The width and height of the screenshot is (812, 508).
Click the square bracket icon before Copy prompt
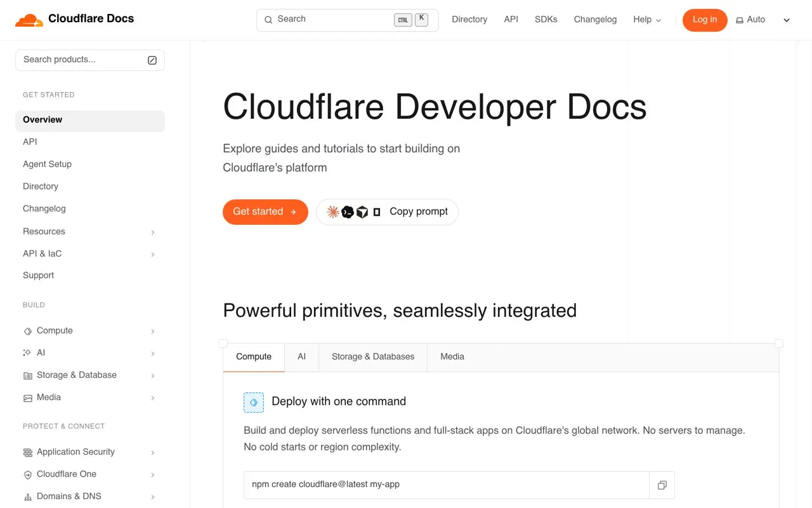[x=377, y=212]
